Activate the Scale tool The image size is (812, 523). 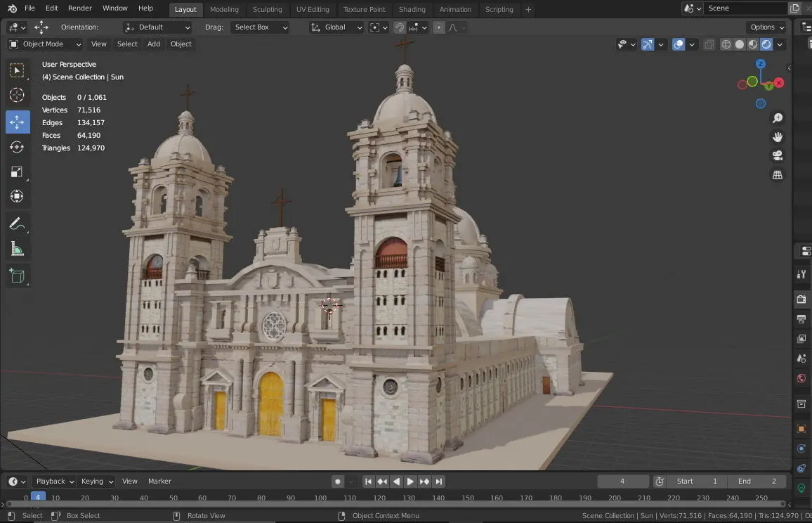[17, 172]
